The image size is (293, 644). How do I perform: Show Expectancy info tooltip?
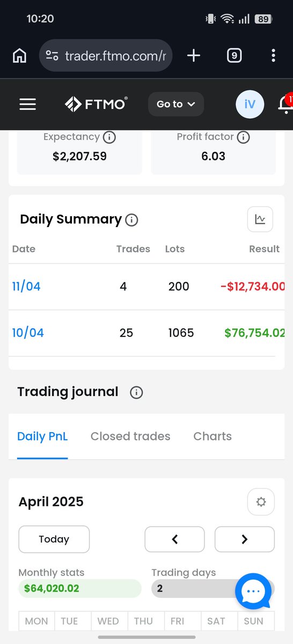click(109, 137)
